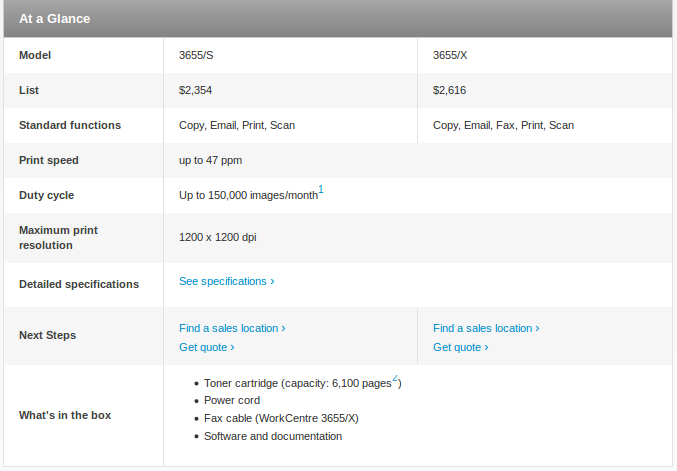The height and width of the screenshot is (471, 677).
Task: Click Get quote under the 3655/S column
Action: (207, 348)
